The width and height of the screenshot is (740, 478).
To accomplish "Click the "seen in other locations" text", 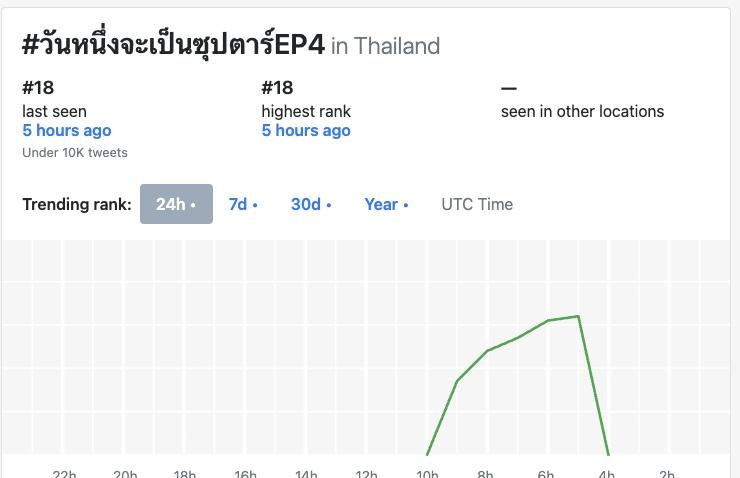I will (x=582, y=111).
